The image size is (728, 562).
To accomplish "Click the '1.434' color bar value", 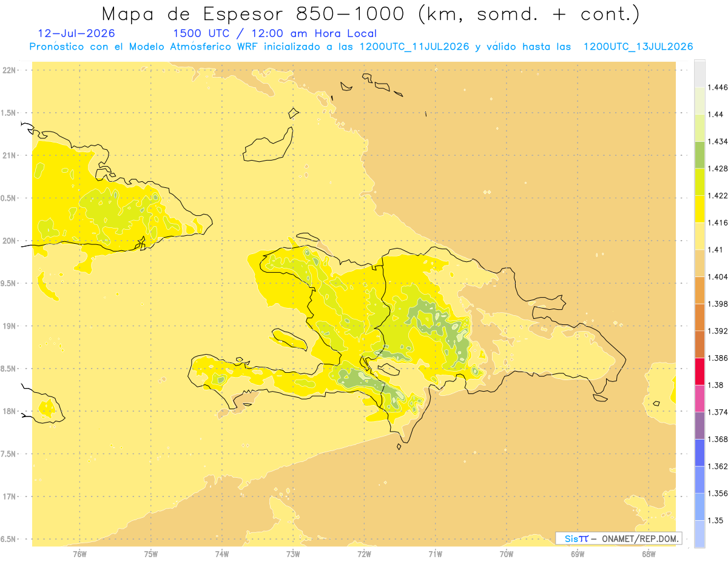I will tap(718, 141).
